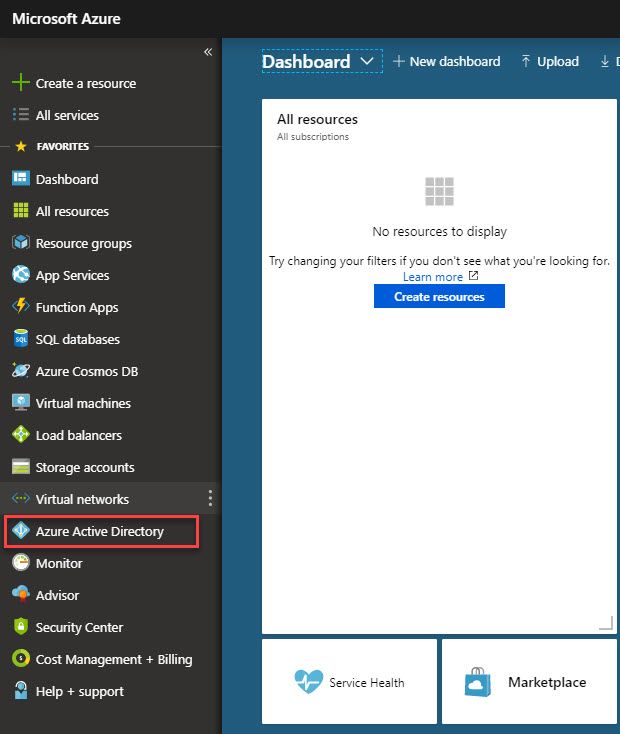Image resolution: width=620 pixels, height=734 pixels.
Task: Open Load balancers
Action: tap(79, 435)
